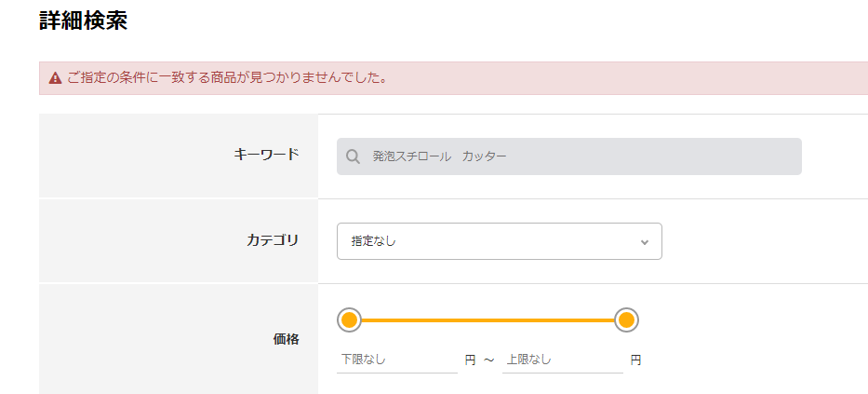Focus the keyword search box with 発泡スチロール カッター

click(x=569, y=156)
